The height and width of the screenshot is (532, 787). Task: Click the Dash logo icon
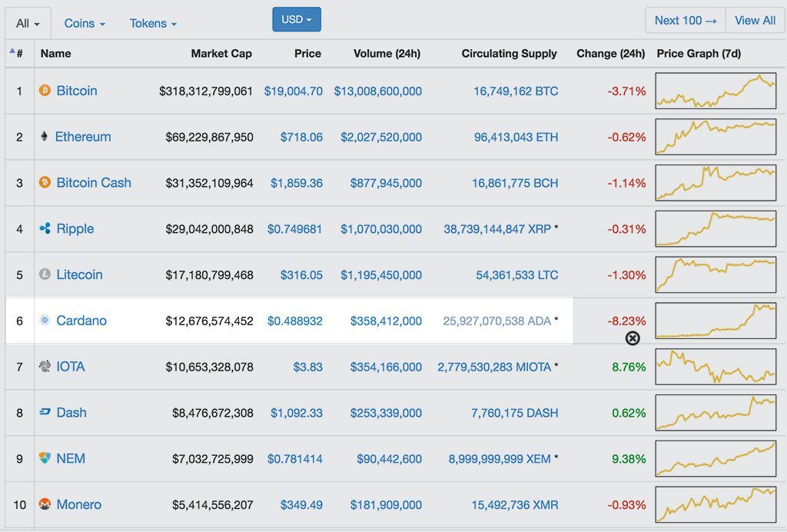[45, 412]
